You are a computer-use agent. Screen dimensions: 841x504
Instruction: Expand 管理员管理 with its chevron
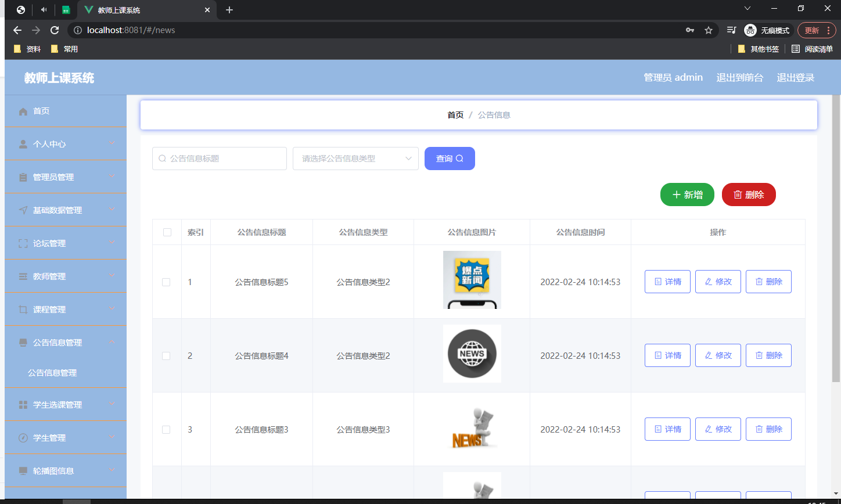pos(112,176)
